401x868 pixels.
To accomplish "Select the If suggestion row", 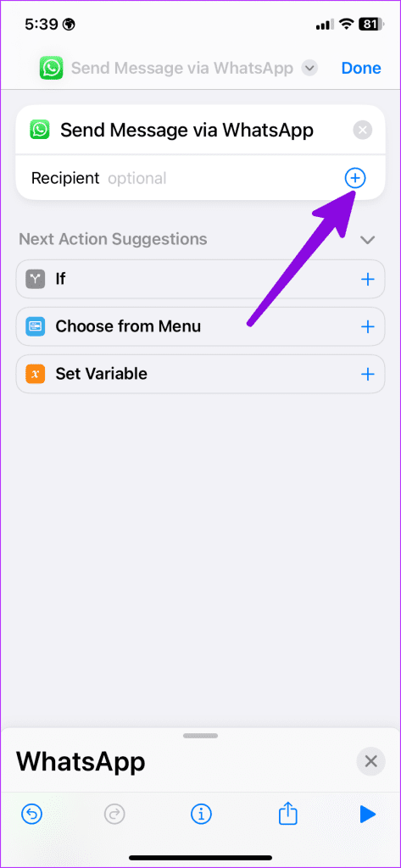I will point(200,280).
